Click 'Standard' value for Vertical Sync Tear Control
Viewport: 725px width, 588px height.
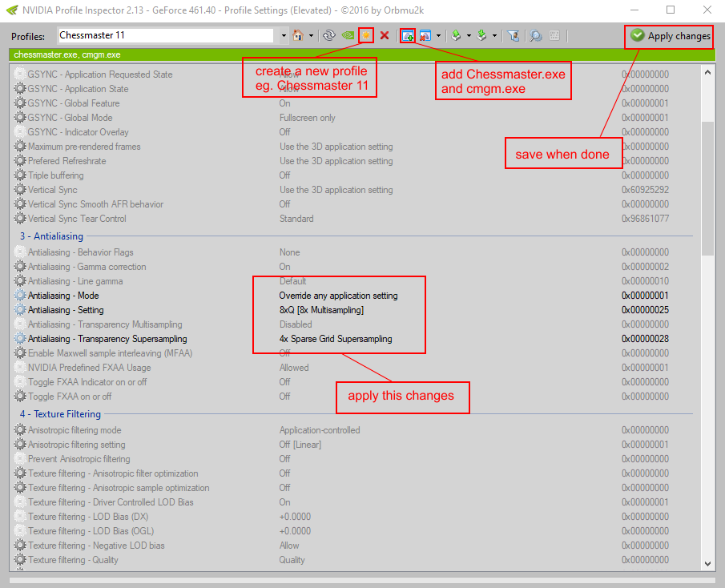point(296,219)
